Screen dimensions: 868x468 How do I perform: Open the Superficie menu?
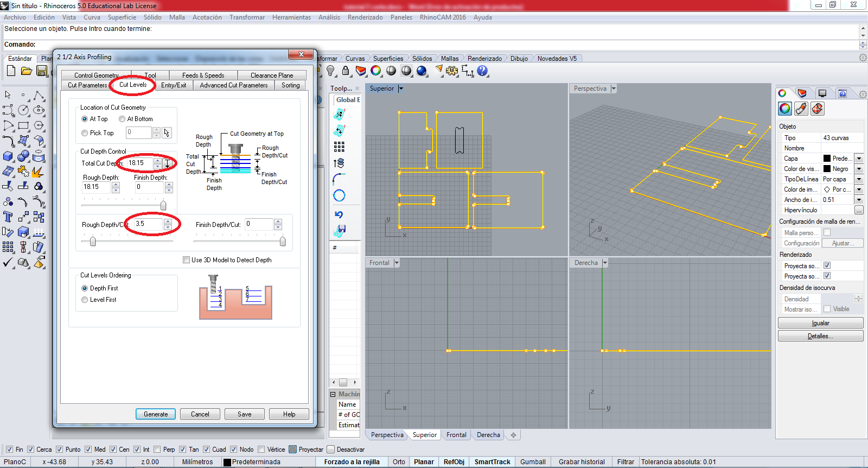click(x=122, y=17)
